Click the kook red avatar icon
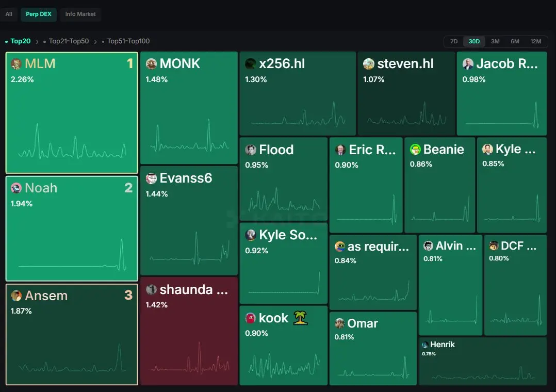The width and height of the screenshot is (556, 392). pos(250,318)
